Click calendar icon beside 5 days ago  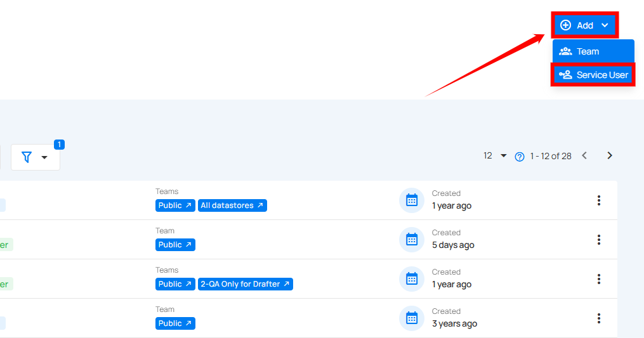coord(412,240)
